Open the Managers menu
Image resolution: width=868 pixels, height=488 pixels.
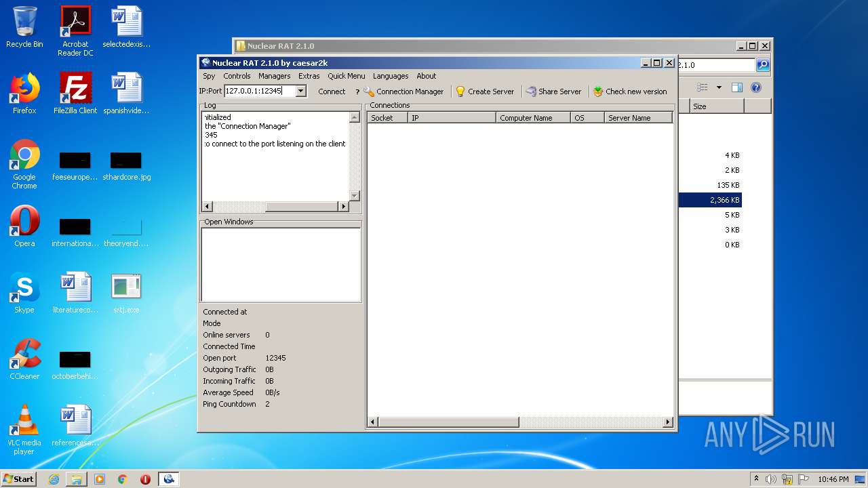coord(274,76)
